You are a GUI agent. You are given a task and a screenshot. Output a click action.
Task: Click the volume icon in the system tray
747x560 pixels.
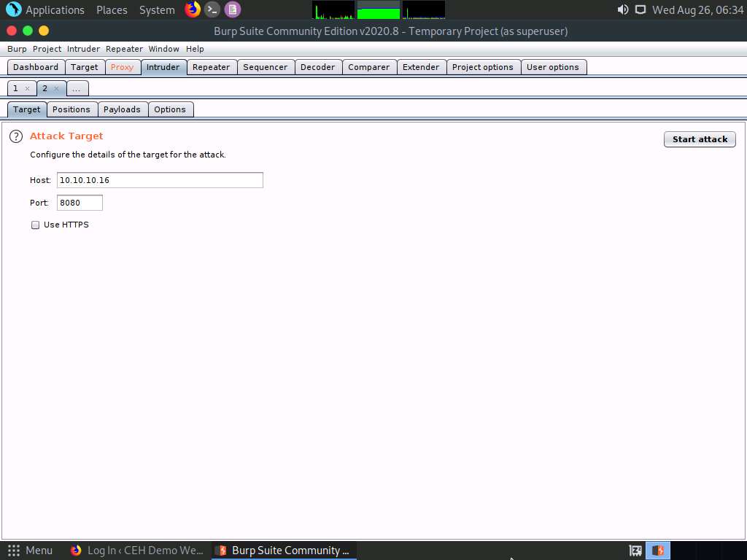tap(622, 9)
